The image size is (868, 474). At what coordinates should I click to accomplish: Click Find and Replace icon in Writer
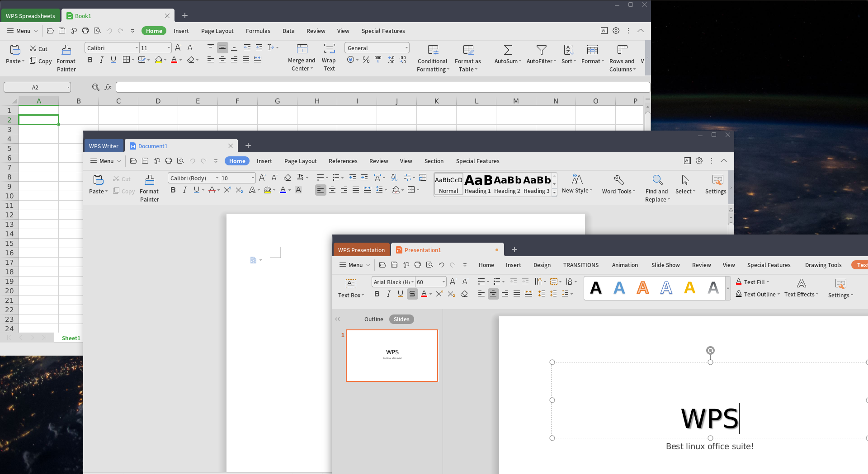tap(657, 180)
